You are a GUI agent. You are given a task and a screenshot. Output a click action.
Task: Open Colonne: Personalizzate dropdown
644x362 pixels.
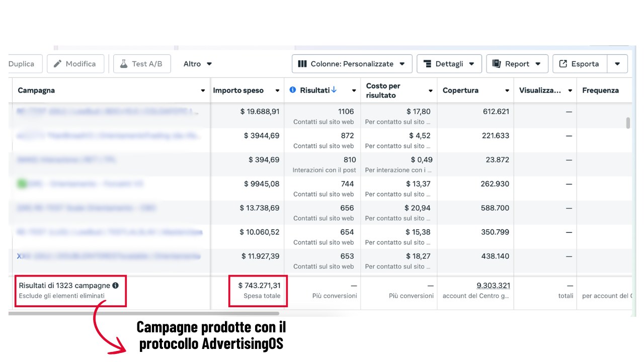point(352,64)
